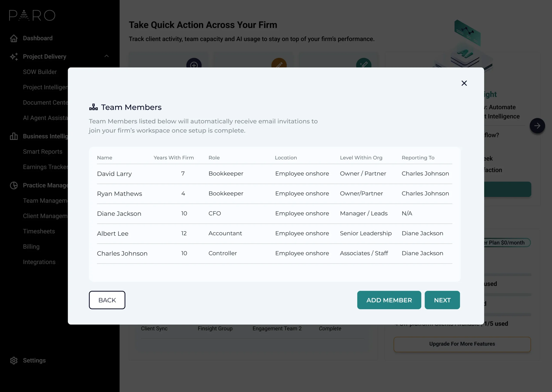552x392 pixels.
Task: Go to Timesheets in sidebar
Action: (39, 231)
